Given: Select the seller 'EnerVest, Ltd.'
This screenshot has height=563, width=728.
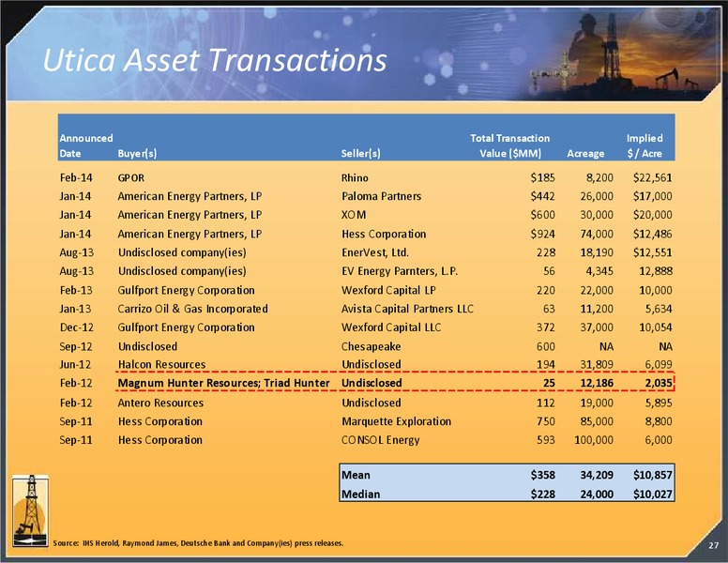Looking at the screenshot, I should click(375, 252).
